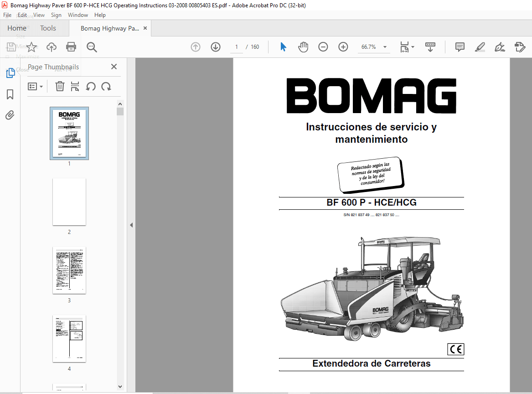Open the Fill & Sign tool
Viewport: 532px width, 394px height.
coord(500,47)
